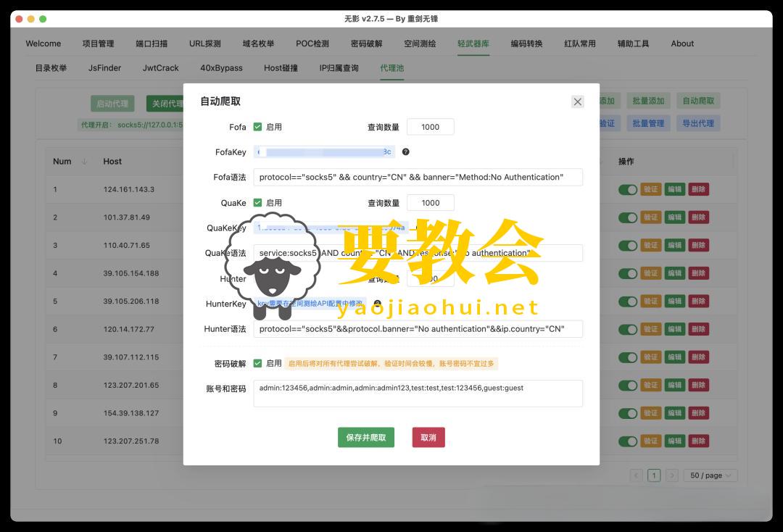Toggle the switch for row 39.105.206.118

point(628,302)
